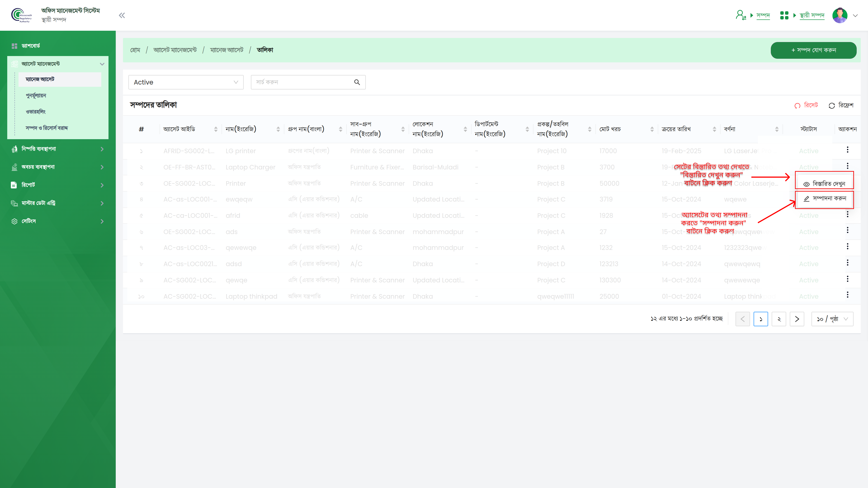Image resolution: width=868 pixels, height=488 pixels.
Task: Click the Project 10 cell
Action: pyautogui.click(x=552, y=151)
